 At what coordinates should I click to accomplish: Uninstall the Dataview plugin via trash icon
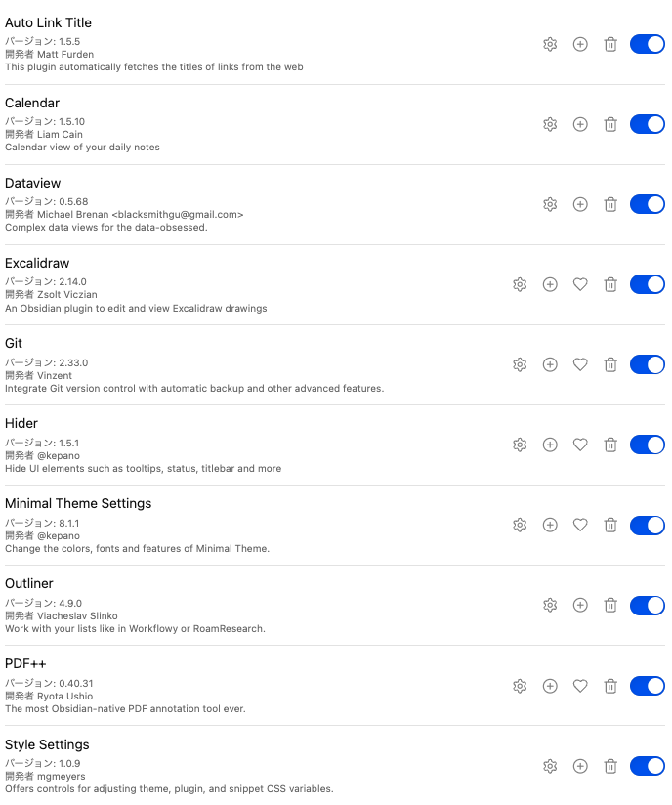pos(610,204)
